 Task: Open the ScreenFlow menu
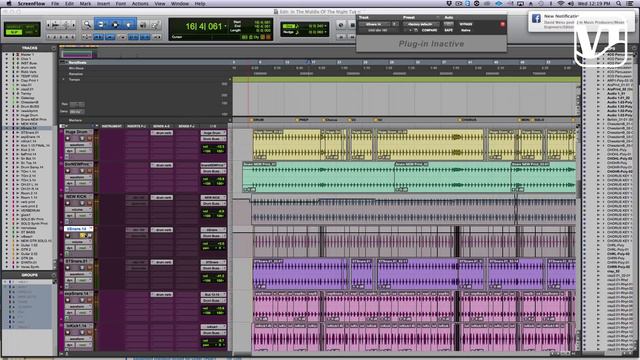pos(32,3)
